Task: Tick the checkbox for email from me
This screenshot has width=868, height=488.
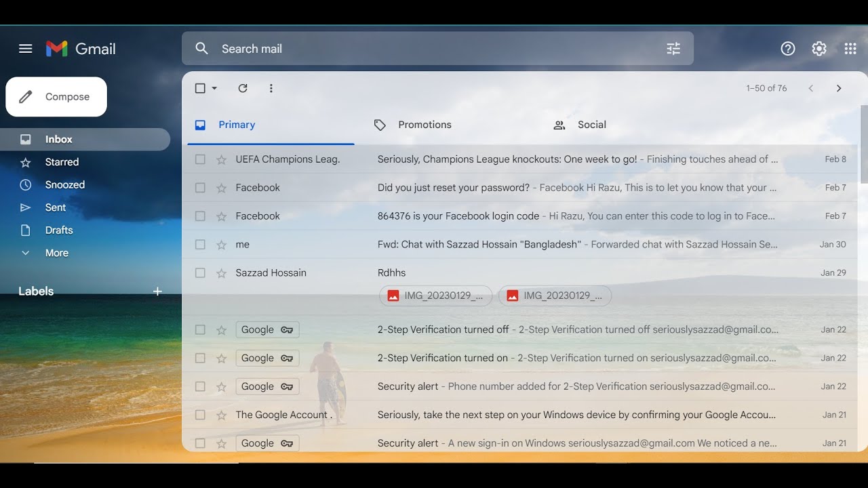Action: pyautogui.click(x=200, y=245)
